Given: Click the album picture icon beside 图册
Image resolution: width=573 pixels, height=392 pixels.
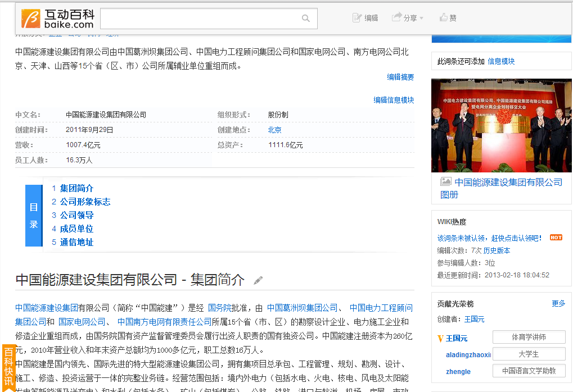Looking at the screenshot, I should click(445, 181).
